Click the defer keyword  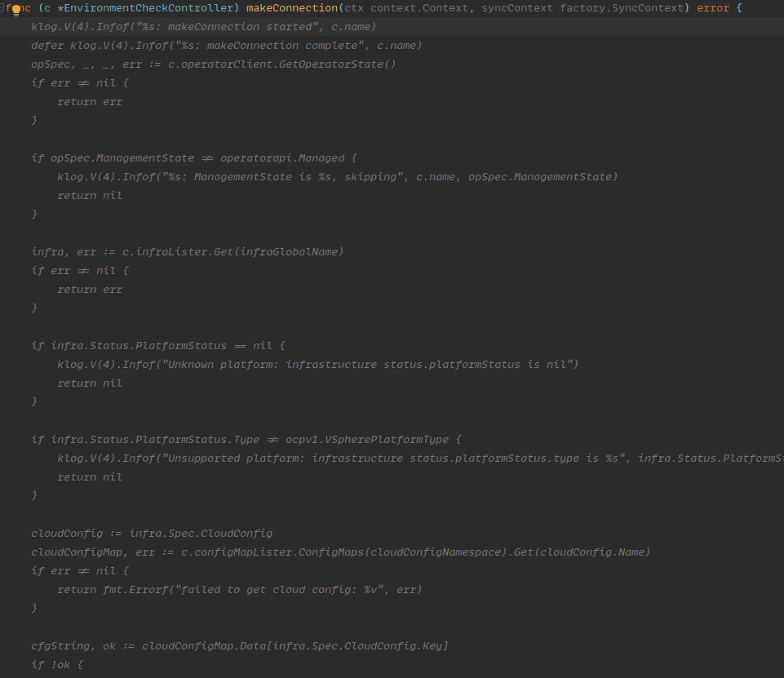pyautogui.click(x=47, y=46)
